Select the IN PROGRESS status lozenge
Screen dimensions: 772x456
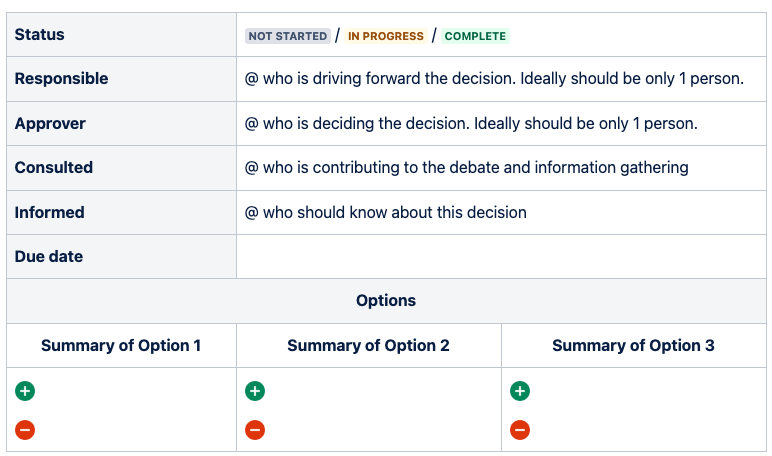pyautogui.click(x=386, y=36)
